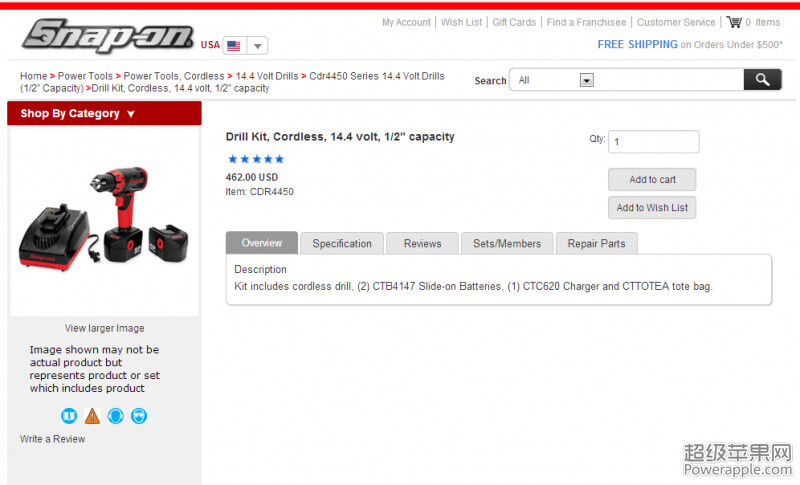Click the '0 Items' cart text
Image resolution: width=800 pixels, height=485 pixels.
(x=763, y=22)
